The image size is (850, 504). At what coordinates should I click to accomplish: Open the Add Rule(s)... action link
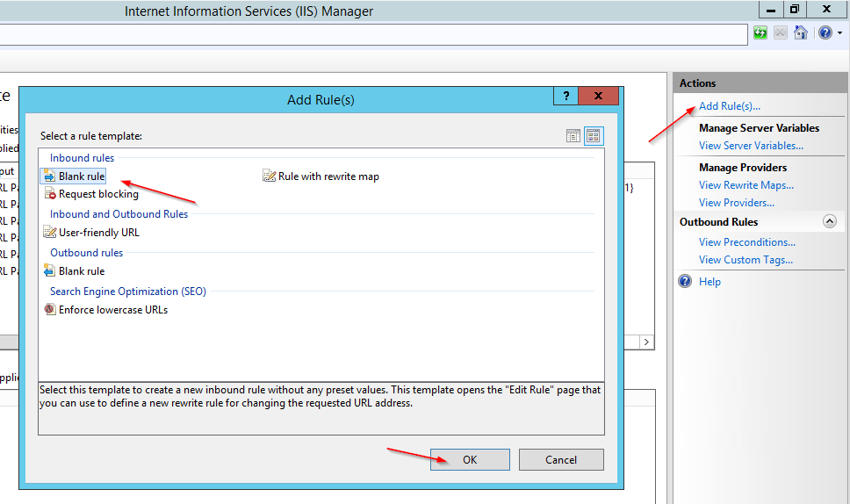(729, 106)
